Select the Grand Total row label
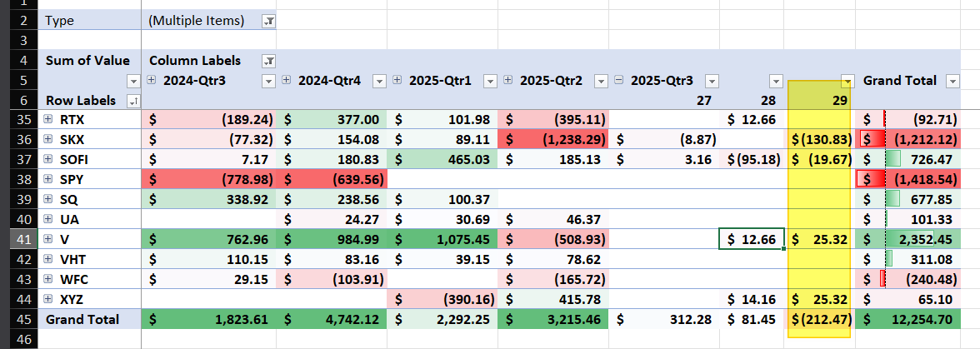 [x=90, y=319]
